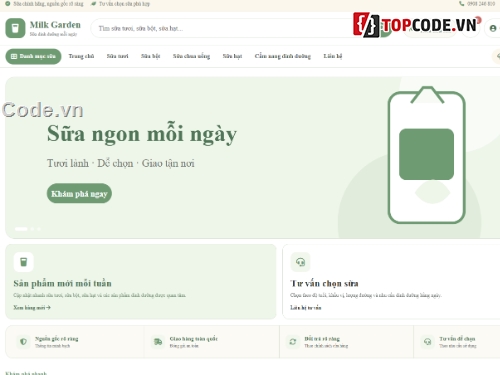Follow the Liên hệ tư vấn link

pyautogui.click(x=306, y=307)
